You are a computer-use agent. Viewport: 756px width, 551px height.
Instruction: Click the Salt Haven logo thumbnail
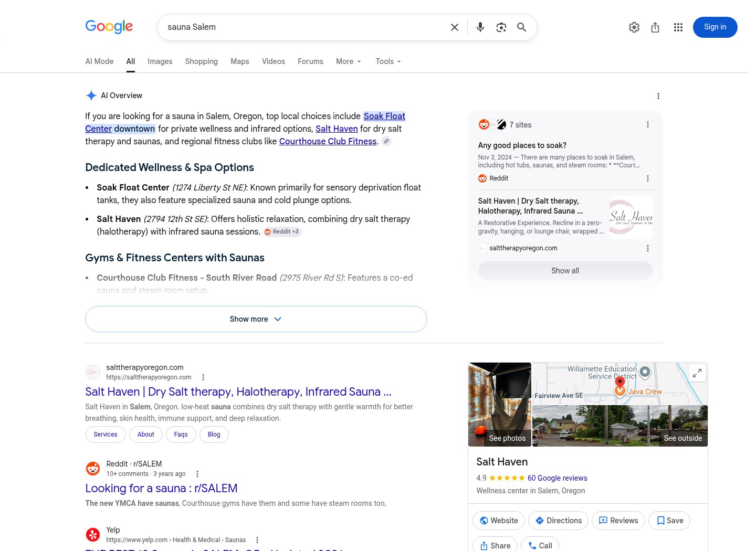(x=631, y=218)
